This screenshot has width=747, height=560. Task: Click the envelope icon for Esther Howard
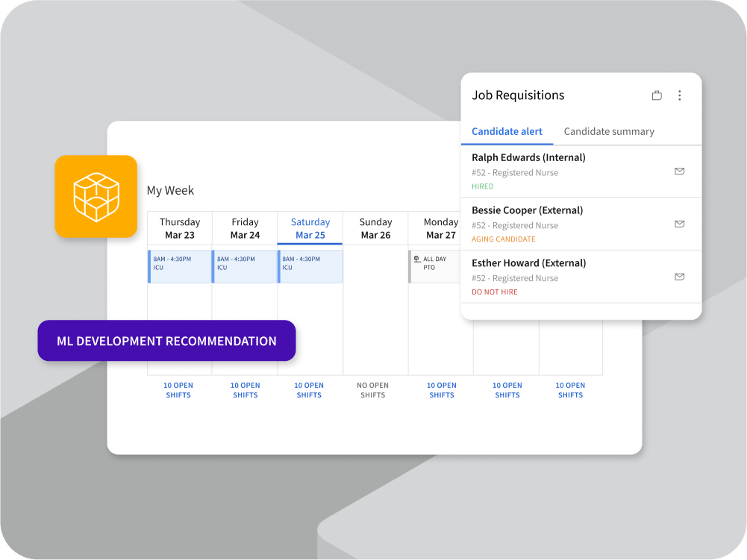[x=680, y=276]
